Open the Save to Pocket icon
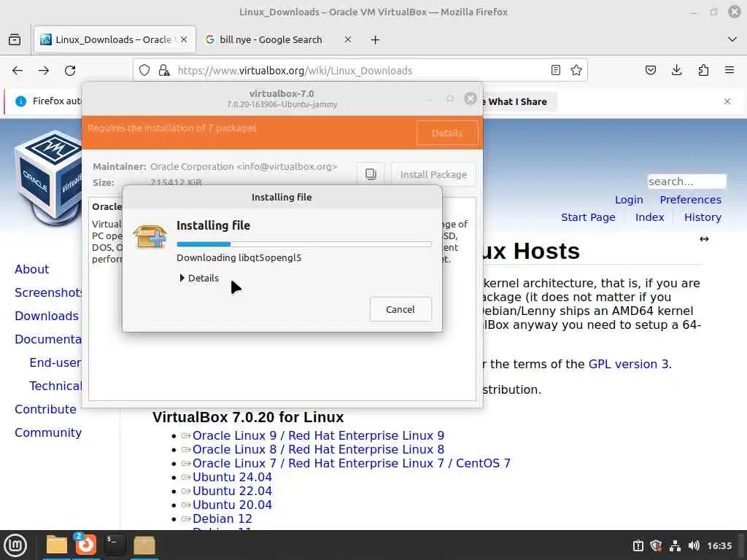The width and height of the screenshot is (747, 560). pyautogui.click(x=650, y=71)
